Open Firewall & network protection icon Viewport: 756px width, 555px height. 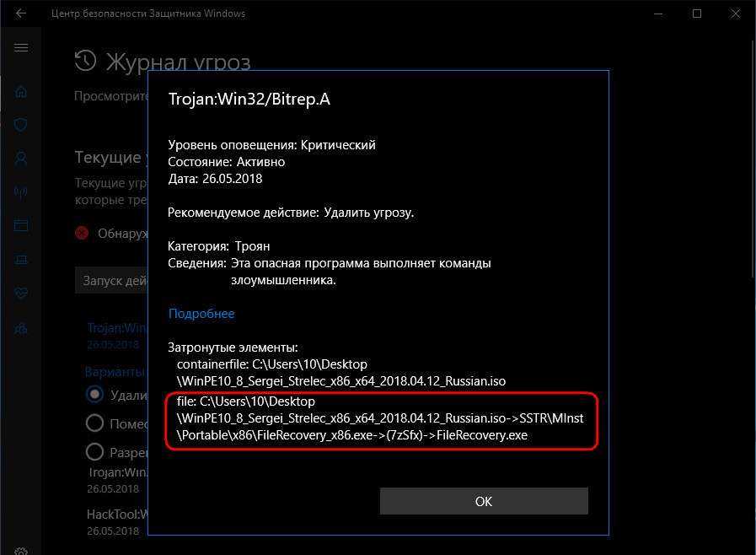click(21, 192)
